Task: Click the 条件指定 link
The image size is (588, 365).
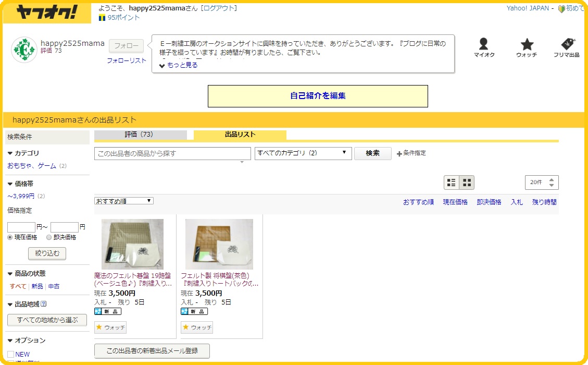Action: pyautogui.click(x=415, y=153)
